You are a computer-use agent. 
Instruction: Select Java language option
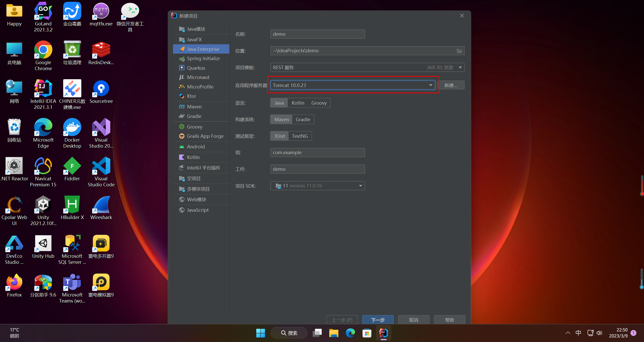[278, 103]
